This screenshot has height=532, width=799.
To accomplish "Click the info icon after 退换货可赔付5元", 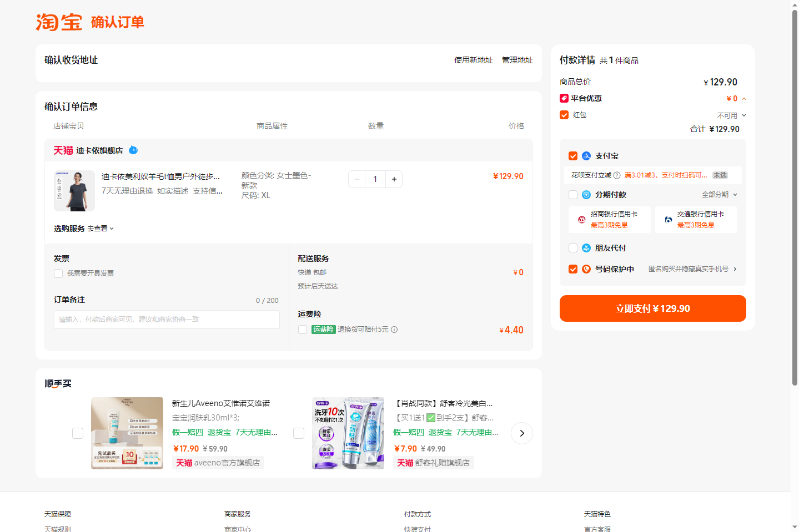I will pos(394,330).
